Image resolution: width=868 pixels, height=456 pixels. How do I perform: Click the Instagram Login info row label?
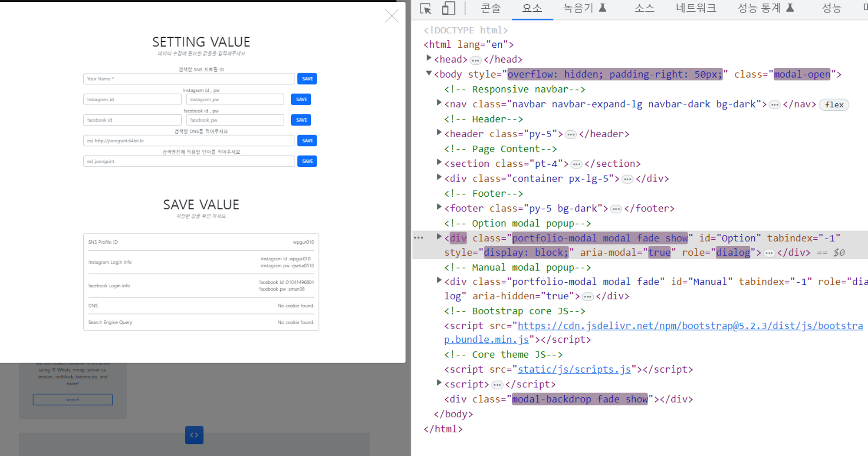110,262
